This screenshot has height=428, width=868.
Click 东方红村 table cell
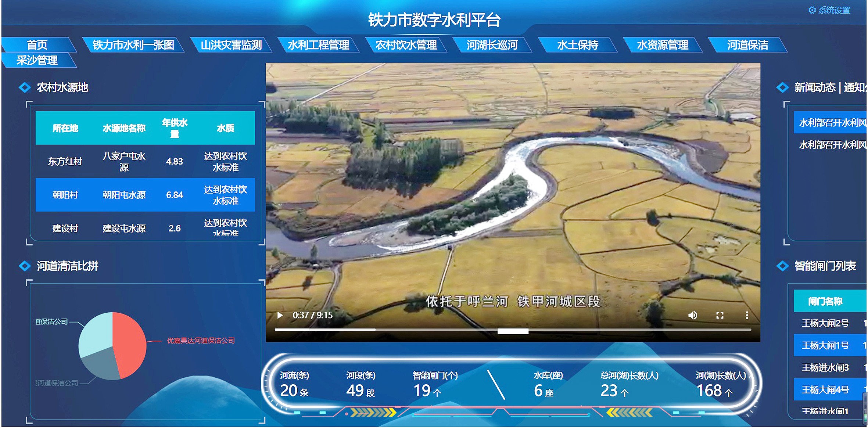(x=65, y=161)
